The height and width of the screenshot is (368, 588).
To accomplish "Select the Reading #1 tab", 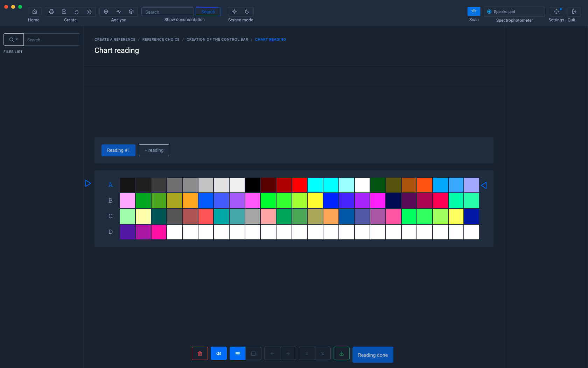I will click(118, 150).
